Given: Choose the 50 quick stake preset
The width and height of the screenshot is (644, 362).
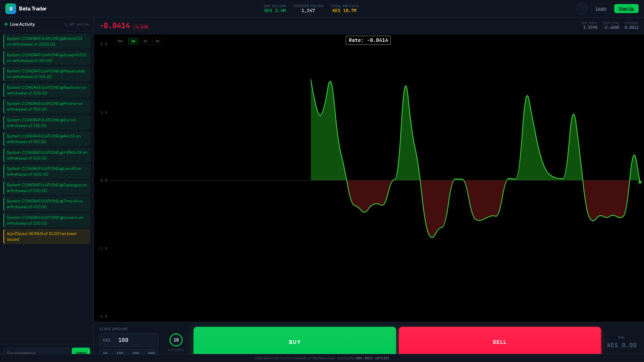Looking at the screenshot, I should (105, 352).
